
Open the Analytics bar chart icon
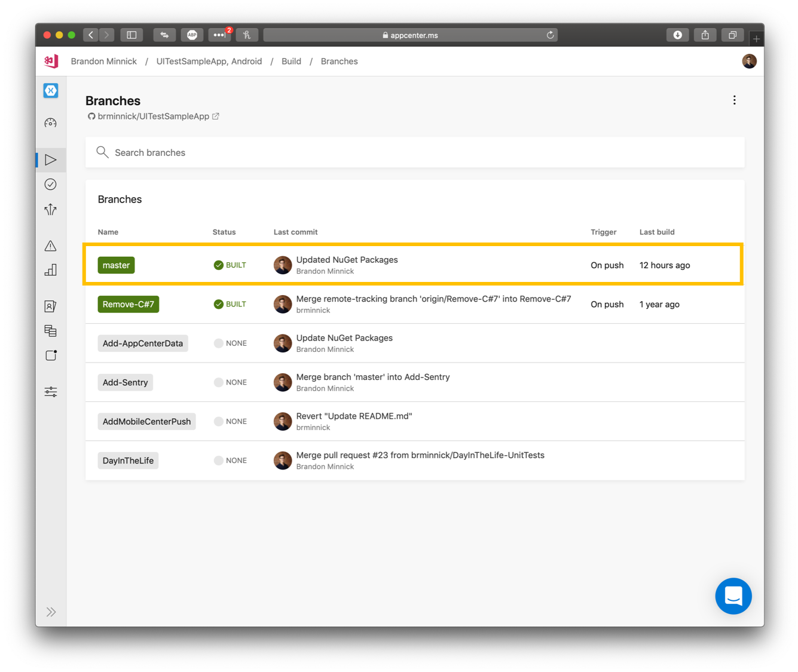51,270
